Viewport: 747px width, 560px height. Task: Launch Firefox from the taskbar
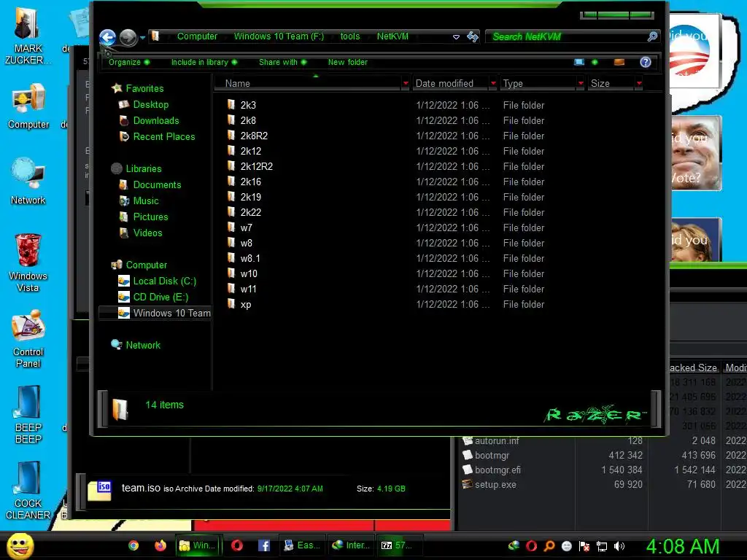160,545
